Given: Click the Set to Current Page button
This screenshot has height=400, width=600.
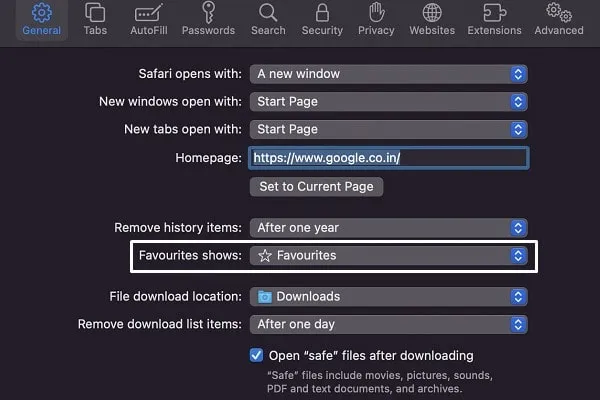Looking at the screenshot, I should 315,187.
